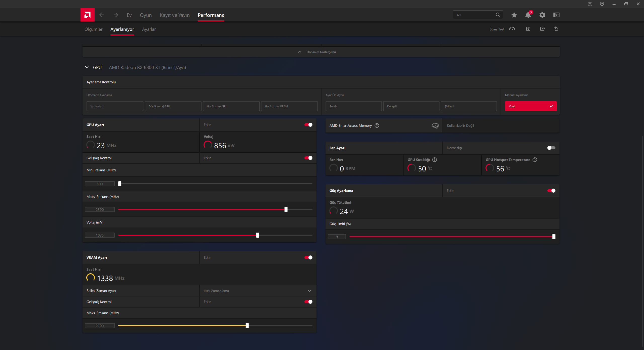
Task: Open the Oyun tab
Action: click(x=146, y=15)
